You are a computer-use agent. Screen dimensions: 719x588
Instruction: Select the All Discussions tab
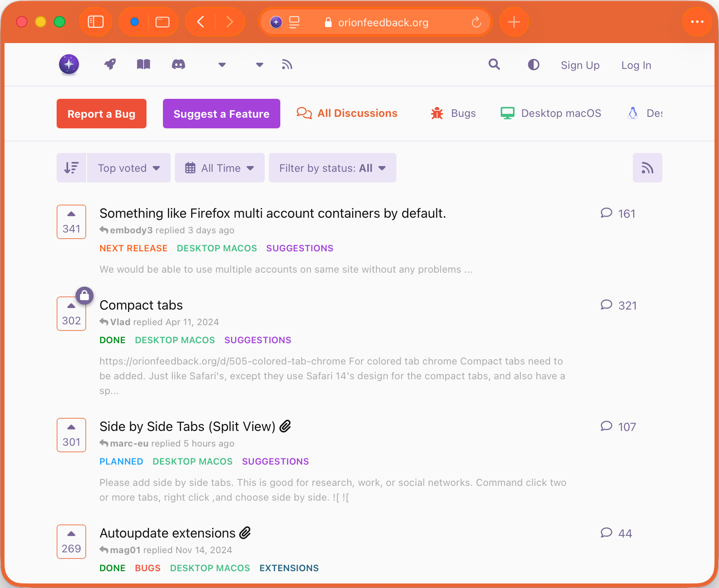pyautogui.click(x=347, y=113)
